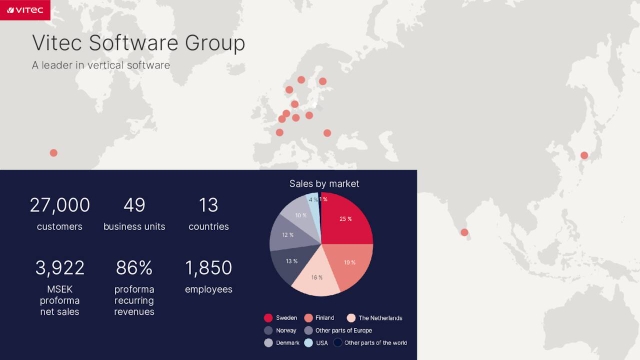Select the Norway legend dot

pos(268,330)
